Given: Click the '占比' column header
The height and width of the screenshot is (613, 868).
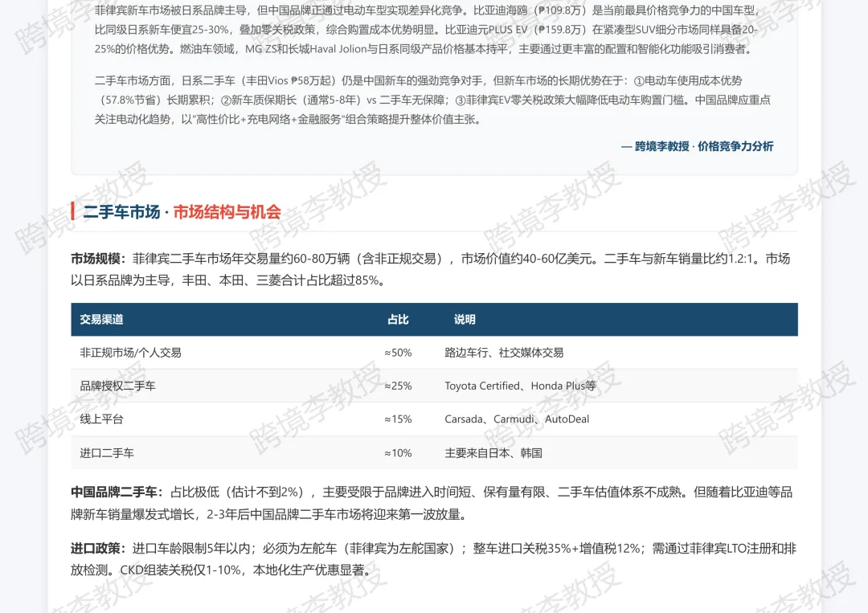Looking at the screenshot, I should click(398, 319).
